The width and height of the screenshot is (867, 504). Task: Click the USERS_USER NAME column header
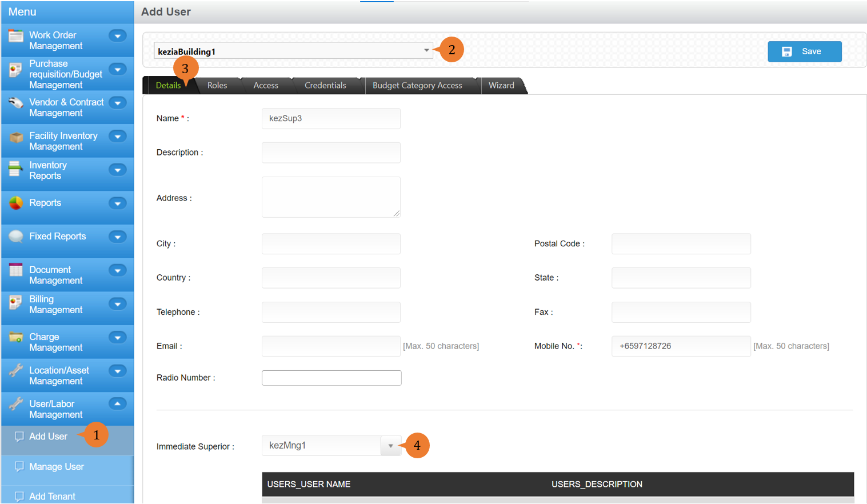[x=309, y=484]
